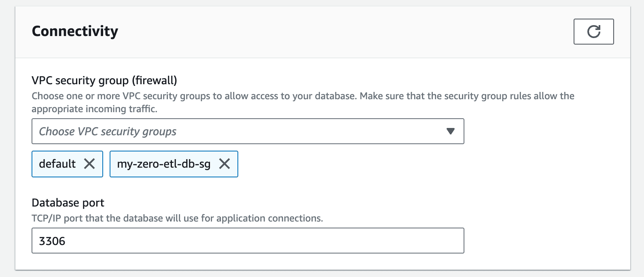Viewport: 644px width, 277px height.
Task: Open the Choose VPC security groups combo box
Action: 248,131
